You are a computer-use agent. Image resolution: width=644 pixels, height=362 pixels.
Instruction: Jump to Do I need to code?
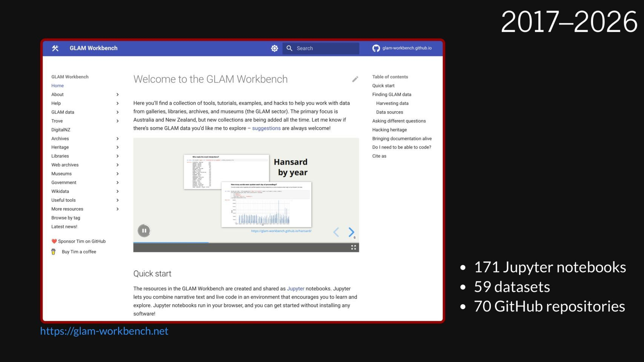[401, 147]
